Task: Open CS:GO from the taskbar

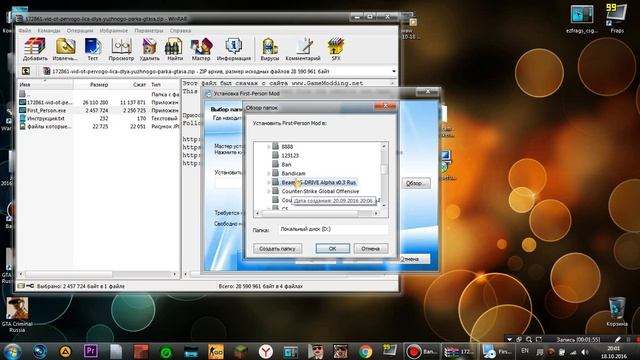Action: click(216, 351)
